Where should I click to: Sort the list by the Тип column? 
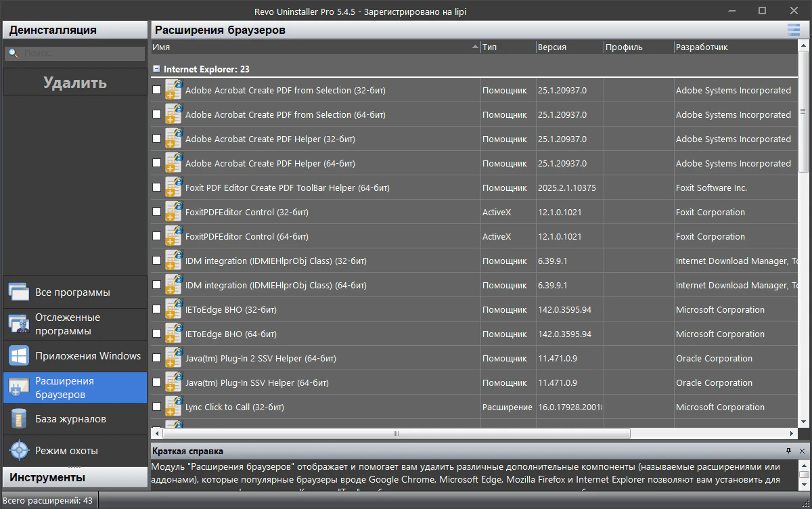point(506,47)
